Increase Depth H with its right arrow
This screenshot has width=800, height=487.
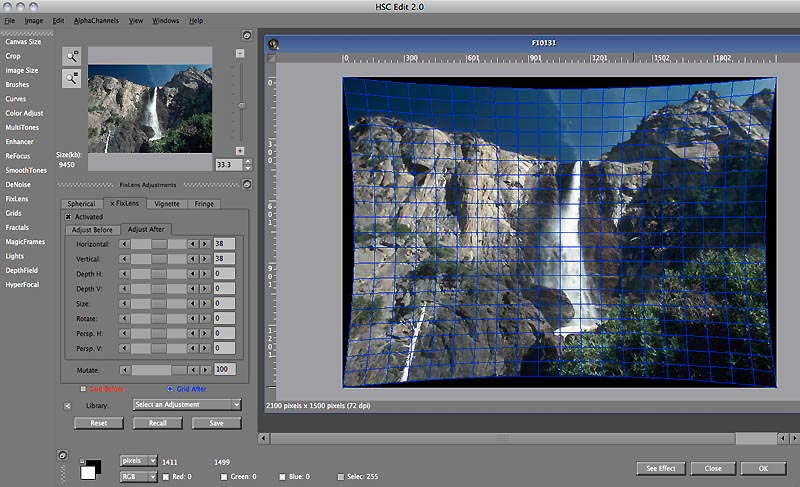[205, 274]
